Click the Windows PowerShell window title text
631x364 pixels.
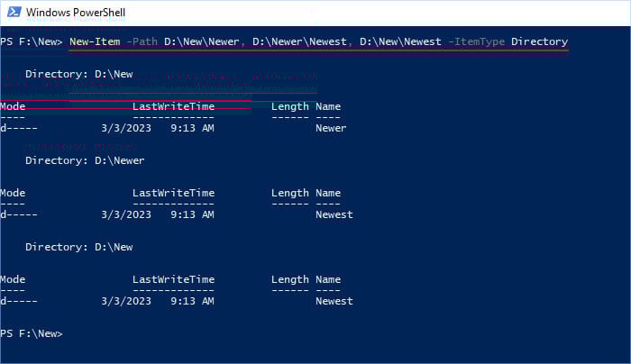pyautogui.click(x=76, y=13)
